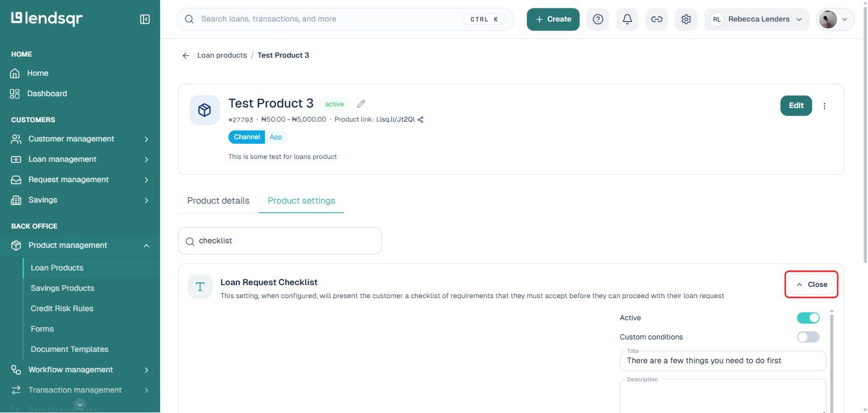Image resolution: width=868 pixels, height=413 pixels.
Task: Expand Savings chevron
Action: click(x=146, y=200)
